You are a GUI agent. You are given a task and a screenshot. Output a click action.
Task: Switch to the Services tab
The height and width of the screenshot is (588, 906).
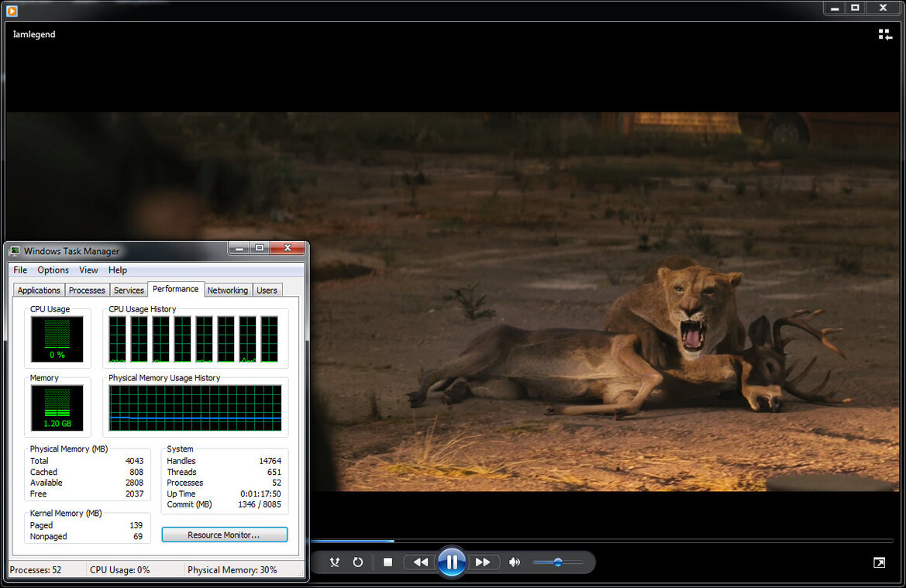[x=129, y=290]
